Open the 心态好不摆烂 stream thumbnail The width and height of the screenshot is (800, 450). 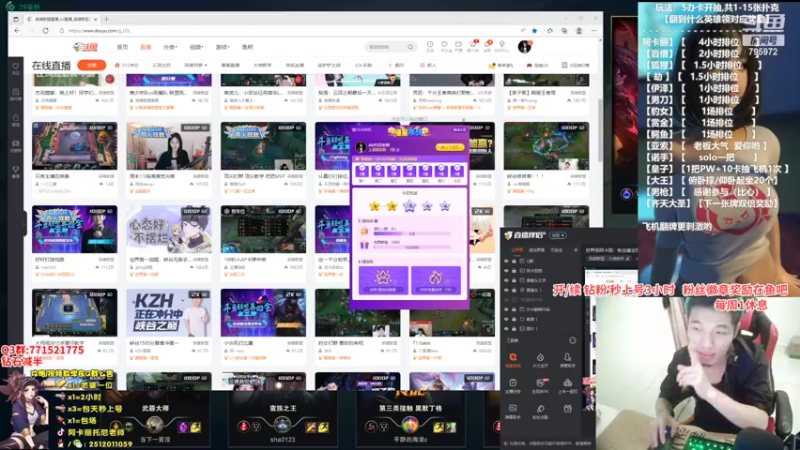tap(169, 230)
